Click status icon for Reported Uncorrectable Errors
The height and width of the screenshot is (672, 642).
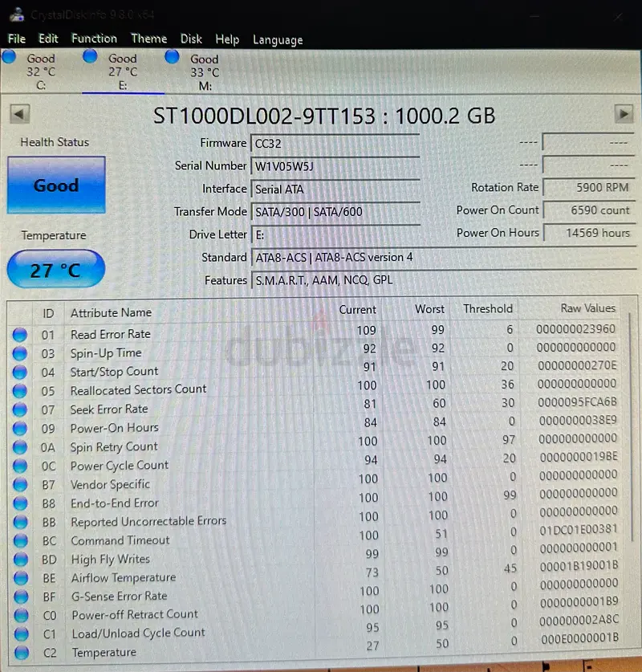21,522
